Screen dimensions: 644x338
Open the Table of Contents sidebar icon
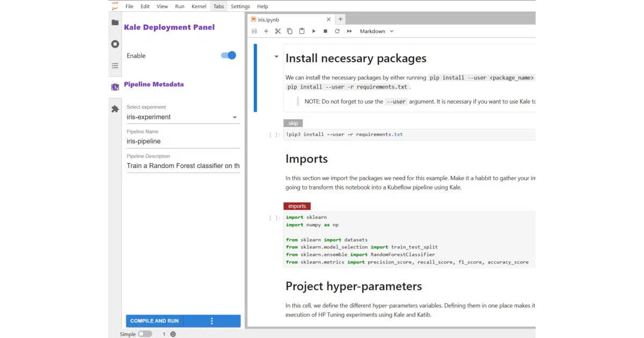tap(115, 65)
